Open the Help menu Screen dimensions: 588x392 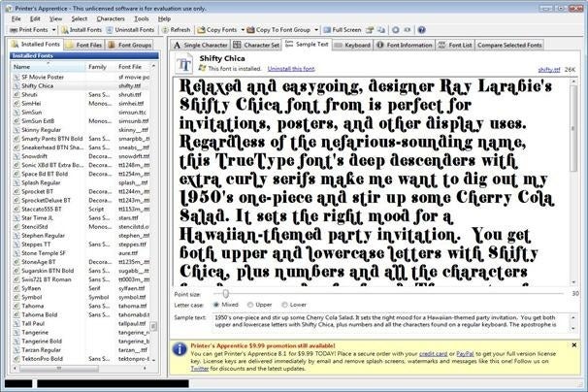[x=164, y=18]
